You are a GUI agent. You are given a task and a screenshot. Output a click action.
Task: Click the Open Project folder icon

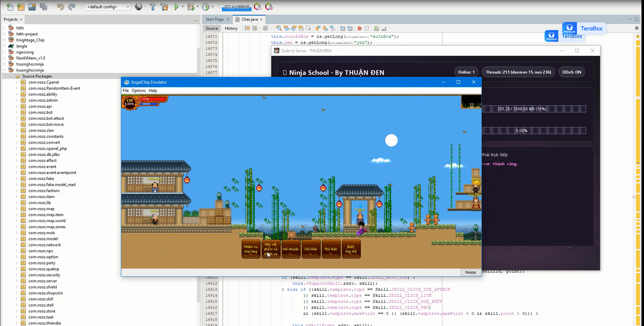(32, 7)
